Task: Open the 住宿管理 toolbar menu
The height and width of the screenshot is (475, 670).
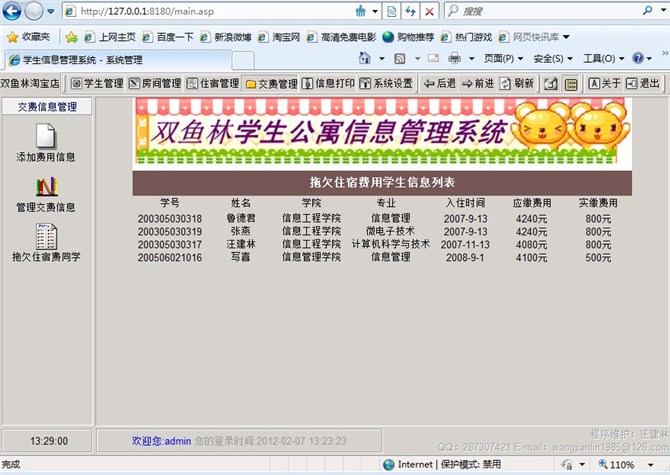Action: 213,83
